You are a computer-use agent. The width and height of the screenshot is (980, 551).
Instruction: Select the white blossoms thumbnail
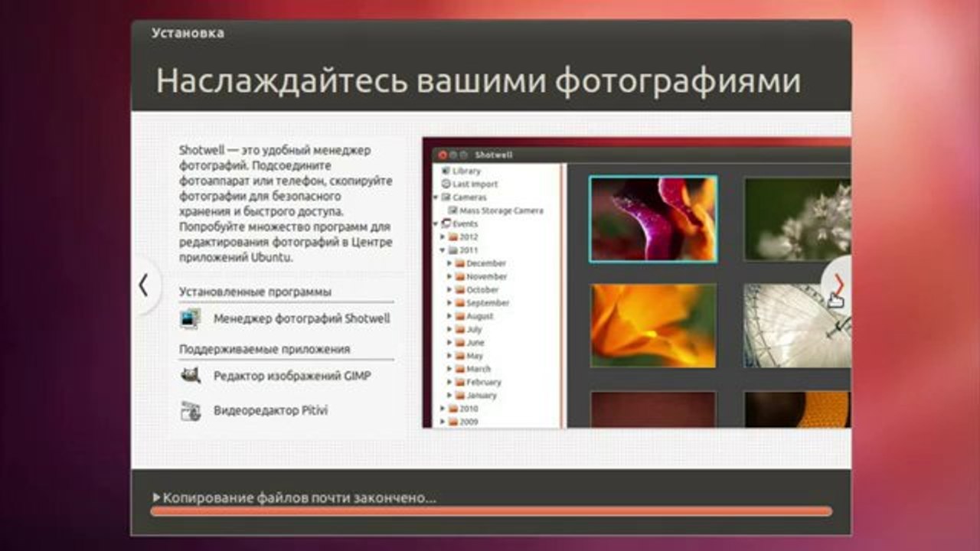(x=797, y=219)
